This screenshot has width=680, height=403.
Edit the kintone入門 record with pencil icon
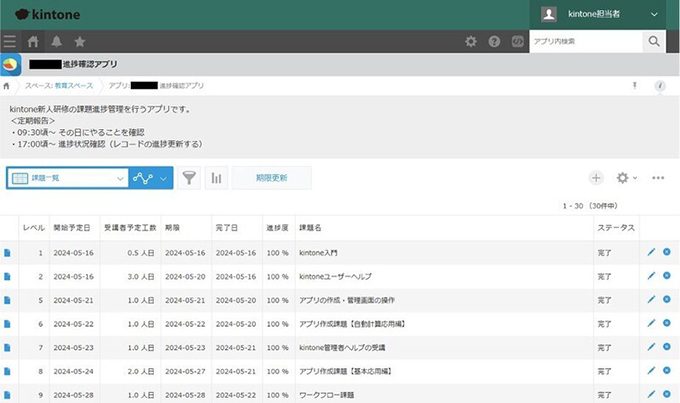651,252
